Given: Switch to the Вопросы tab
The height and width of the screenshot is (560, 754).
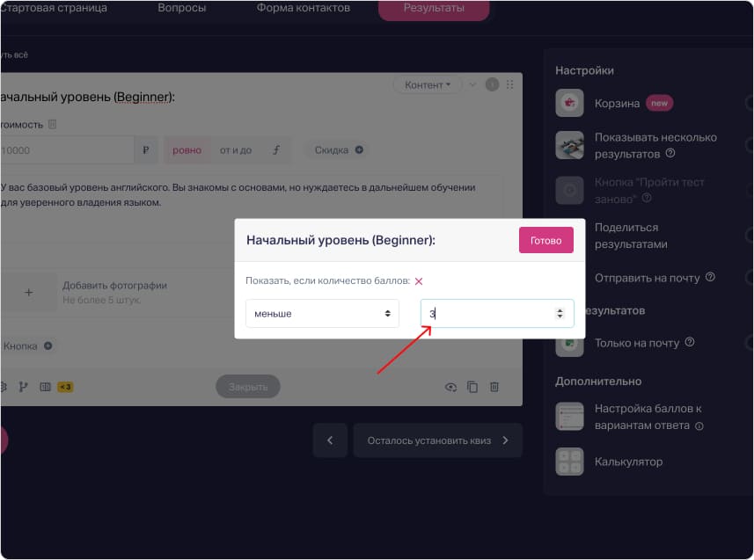Looking at the screenshot, I should tap(181, 7).
